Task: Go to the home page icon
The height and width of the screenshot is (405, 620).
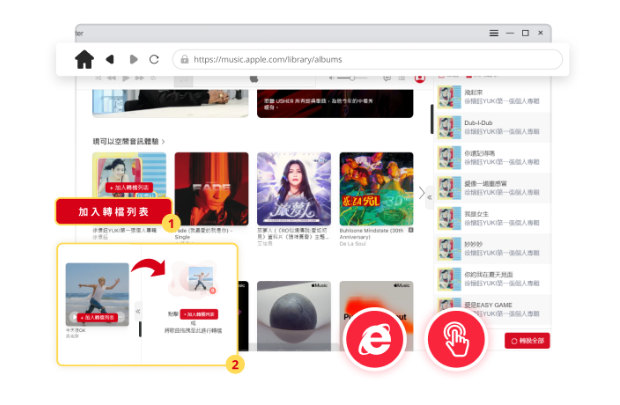Action: pyautogui.click(x=84, y=59)
